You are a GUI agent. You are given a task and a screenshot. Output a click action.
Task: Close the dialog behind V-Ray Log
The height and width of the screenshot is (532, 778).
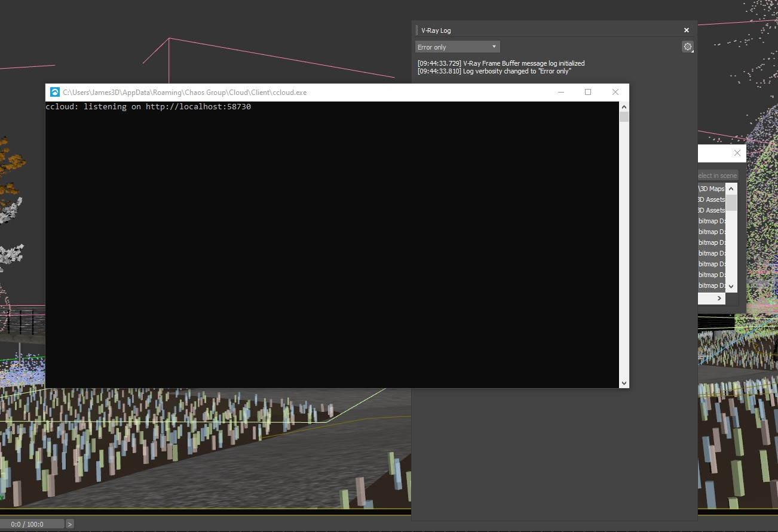(737, 153)
